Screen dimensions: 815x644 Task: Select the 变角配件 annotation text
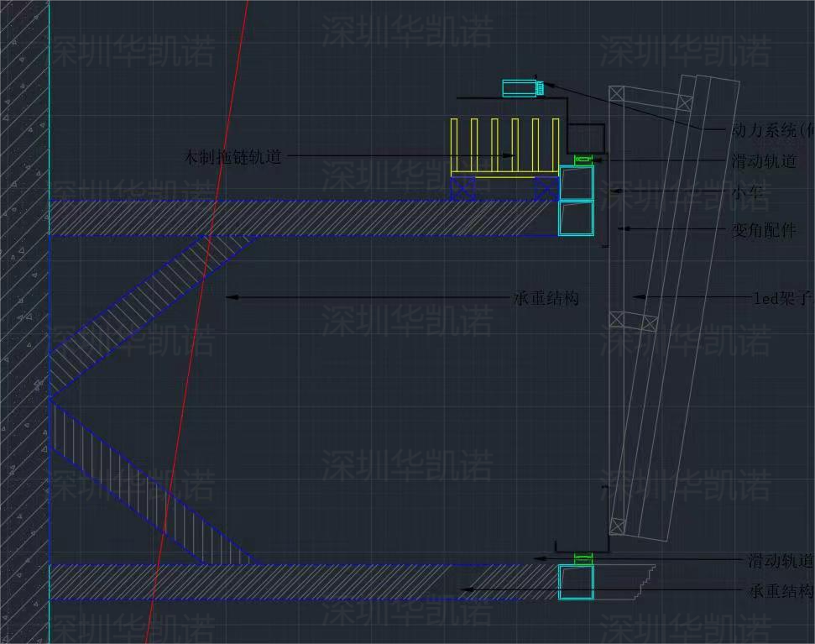coord(763,229)
